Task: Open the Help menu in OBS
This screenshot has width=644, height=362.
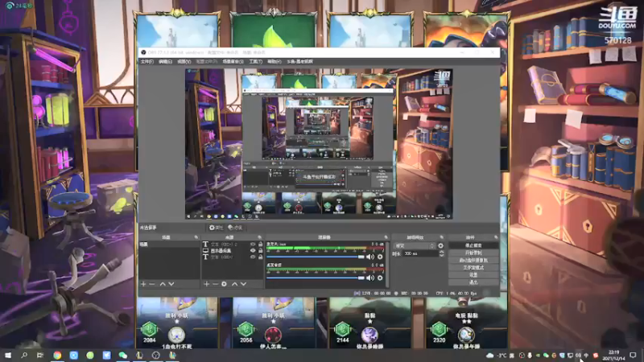Action: pos(275,62)
